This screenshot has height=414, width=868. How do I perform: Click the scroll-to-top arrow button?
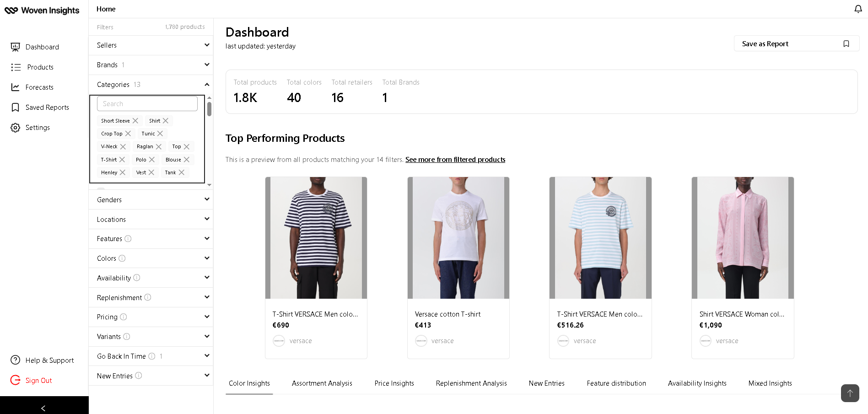coord(850,393)
